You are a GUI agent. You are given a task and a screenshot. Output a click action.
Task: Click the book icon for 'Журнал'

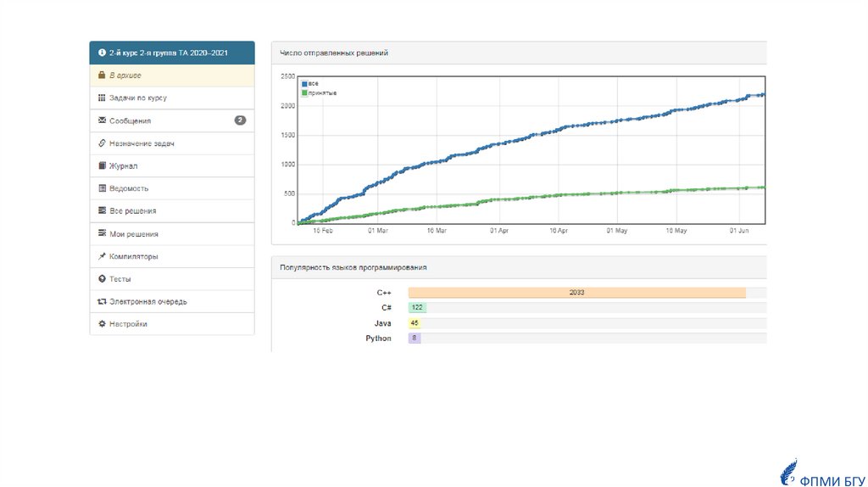coord(102,165)
